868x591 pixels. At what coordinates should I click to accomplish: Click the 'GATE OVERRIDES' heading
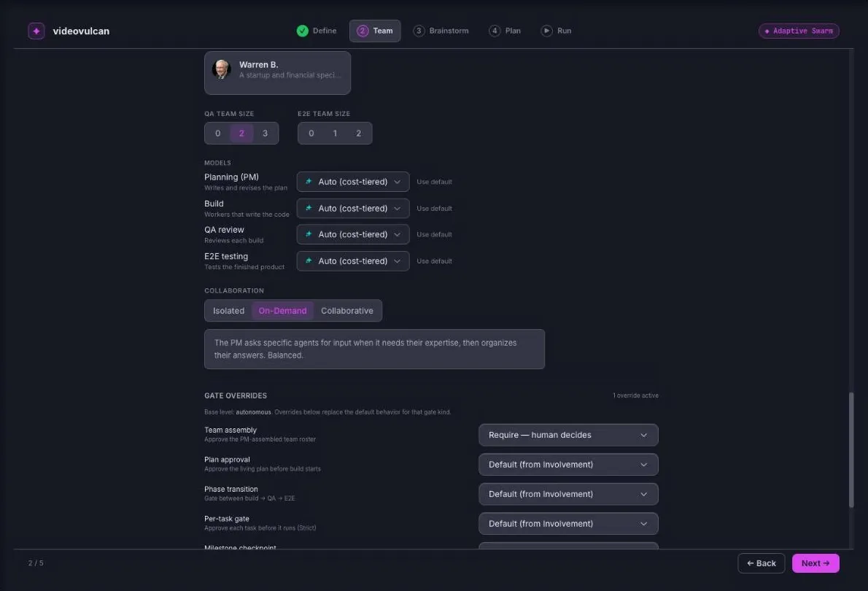(x=236, y=395)
